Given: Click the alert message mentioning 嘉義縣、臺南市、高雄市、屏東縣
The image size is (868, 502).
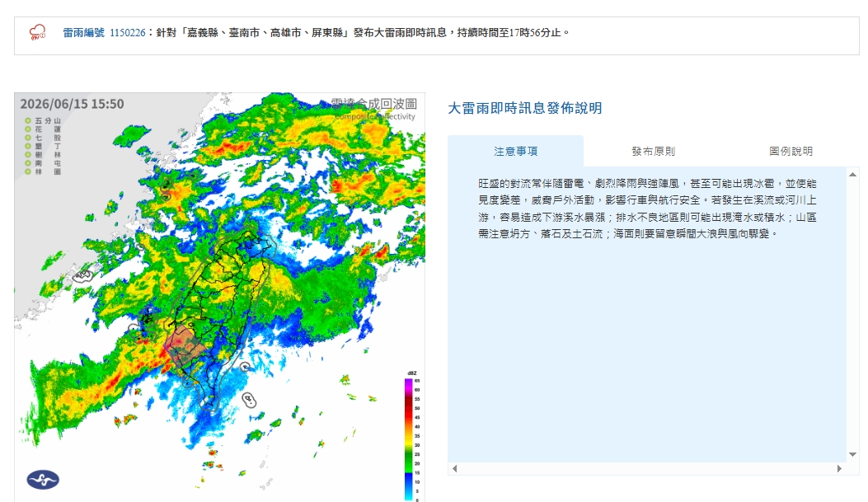Looking at the screenshot, I should click(x=363, y=33).
